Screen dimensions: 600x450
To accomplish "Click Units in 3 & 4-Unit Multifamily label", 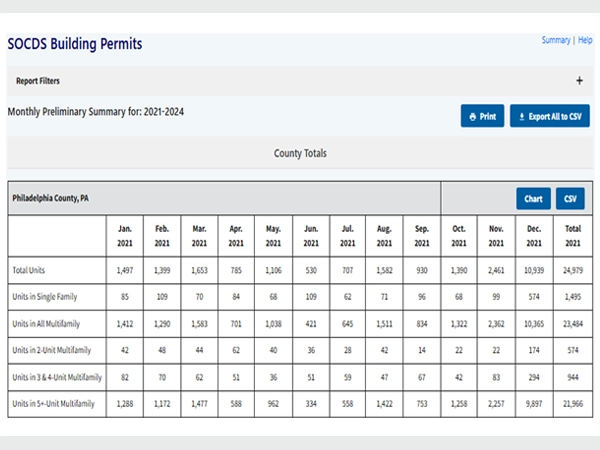I will click(x=57, y=377).
